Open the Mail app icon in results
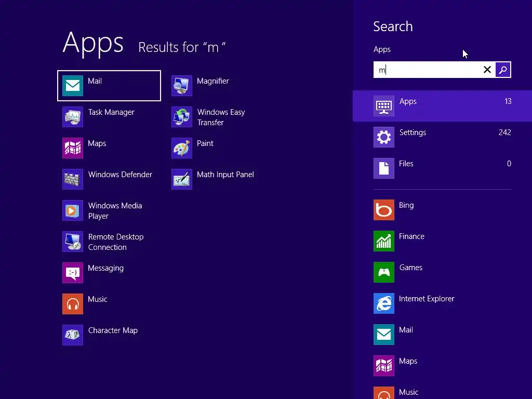Screen dimensions: 532x399 (73, 86)
